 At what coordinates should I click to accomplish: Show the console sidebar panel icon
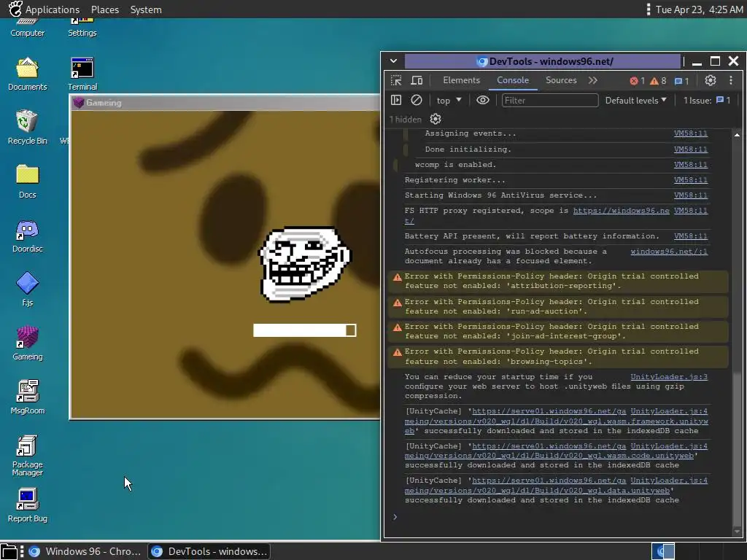coord(396,100)
